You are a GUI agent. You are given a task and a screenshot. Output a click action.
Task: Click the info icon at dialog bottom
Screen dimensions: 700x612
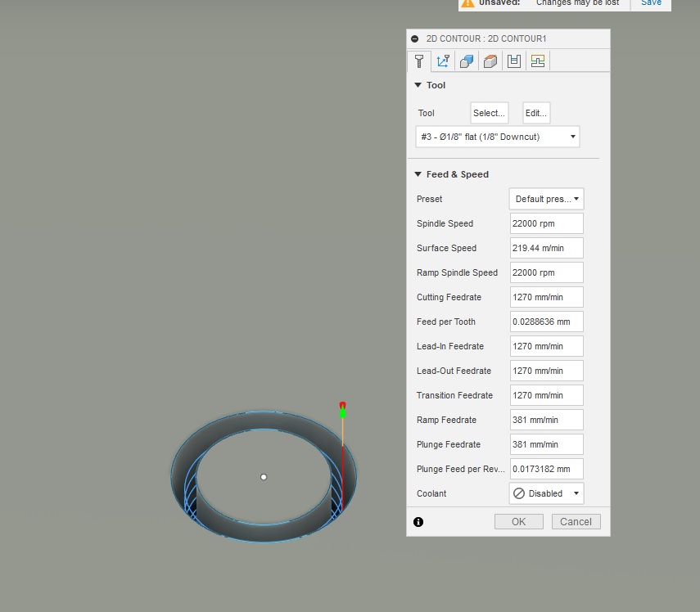pos(418,522)
